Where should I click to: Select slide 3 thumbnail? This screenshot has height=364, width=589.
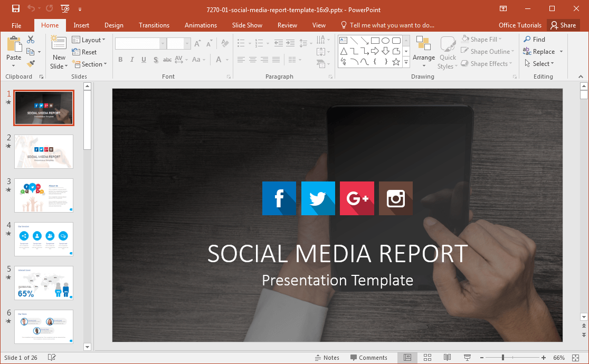point(44,195)
